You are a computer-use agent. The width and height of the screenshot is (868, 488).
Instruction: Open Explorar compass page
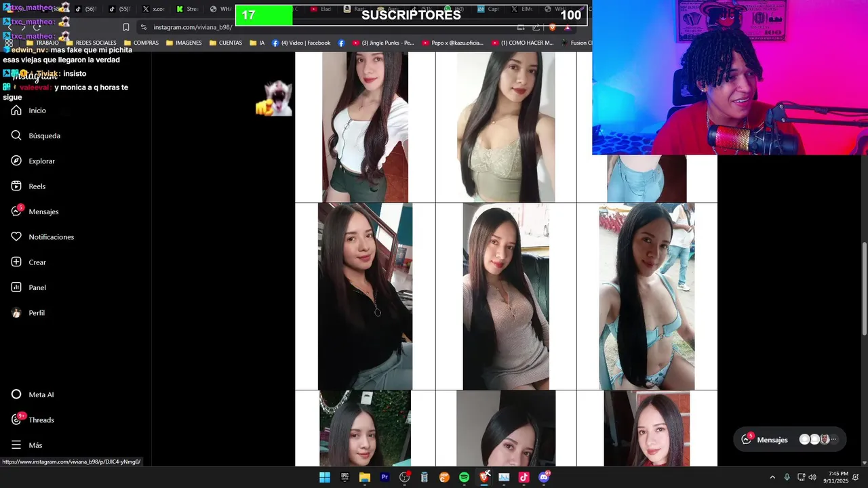tap(33, 161)
